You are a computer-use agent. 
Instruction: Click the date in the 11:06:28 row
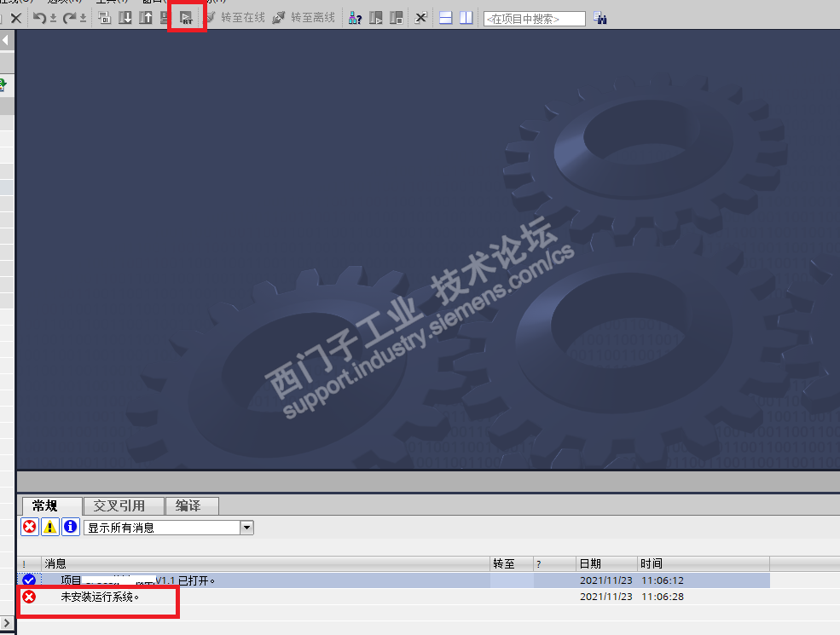click(x=605, y=597)
